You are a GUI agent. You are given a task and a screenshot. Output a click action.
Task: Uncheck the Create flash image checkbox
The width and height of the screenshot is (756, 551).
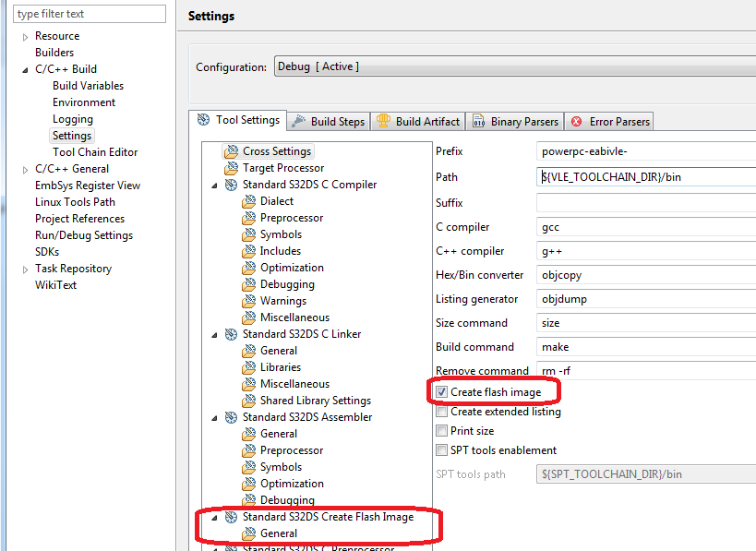pyautogui.click(x=441, y=392)
